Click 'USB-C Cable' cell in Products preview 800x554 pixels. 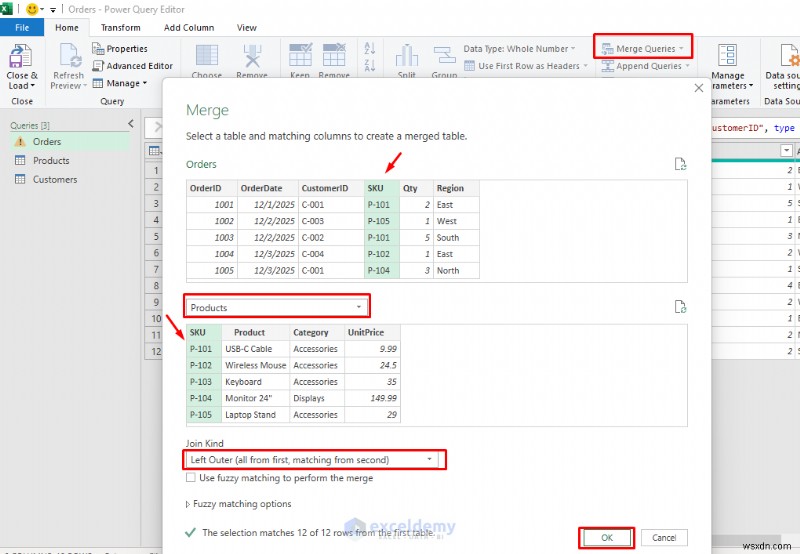[256, 349]
